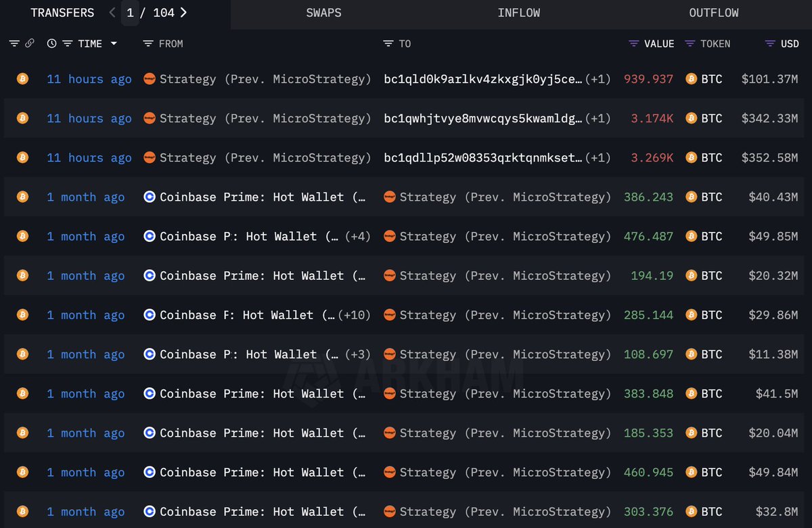Open '1 month ago' link on 303.376 row

tap(86, 512)
